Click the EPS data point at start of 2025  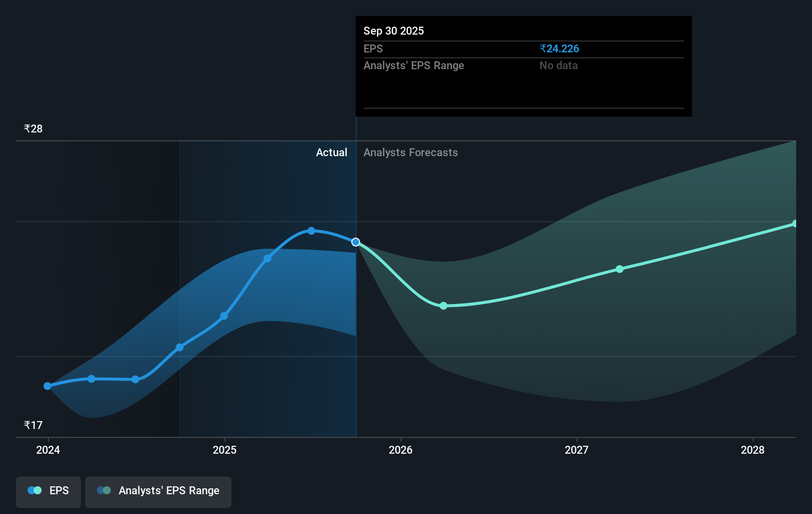tap(224, 316)
